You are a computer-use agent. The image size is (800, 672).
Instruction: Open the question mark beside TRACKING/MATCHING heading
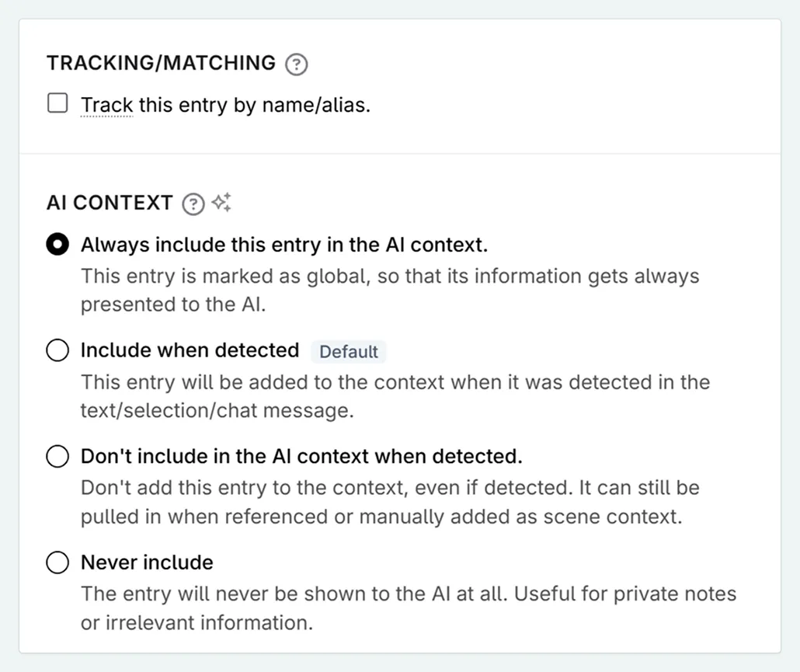pos(296,64)
